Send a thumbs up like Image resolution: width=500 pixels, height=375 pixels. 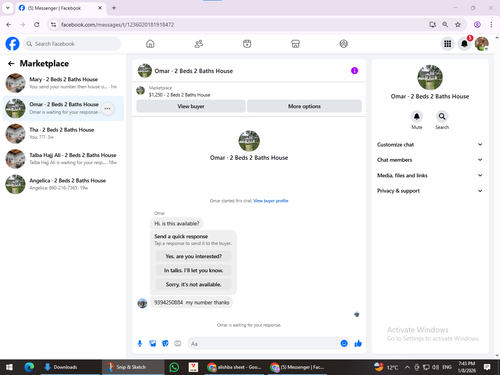click(358, 343)
